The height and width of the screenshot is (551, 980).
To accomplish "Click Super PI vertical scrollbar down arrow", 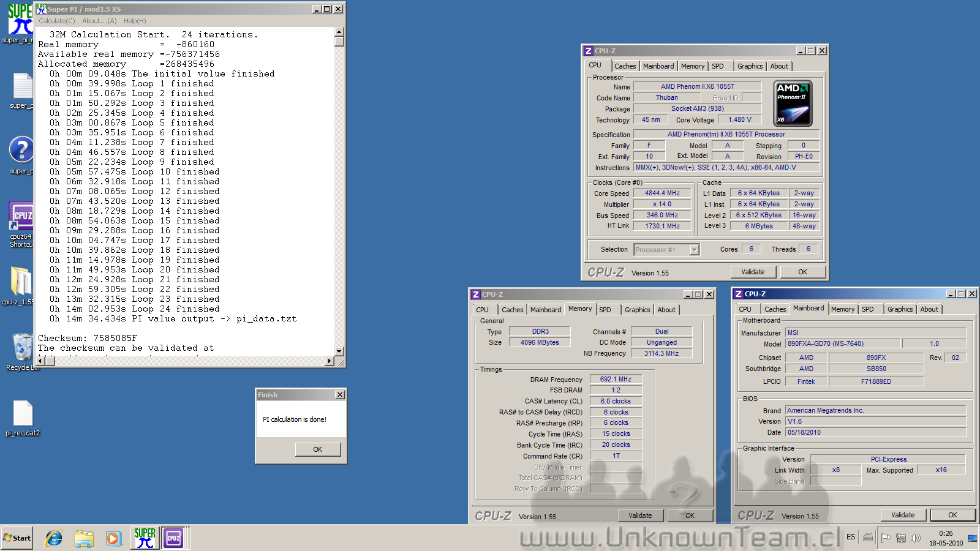I will [x=339, y=351].
